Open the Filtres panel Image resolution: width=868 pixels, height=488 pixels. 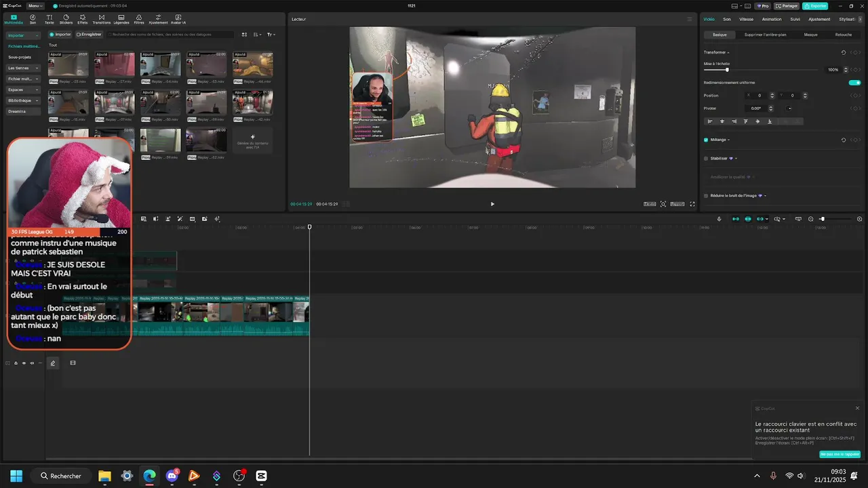coord(139,19)
